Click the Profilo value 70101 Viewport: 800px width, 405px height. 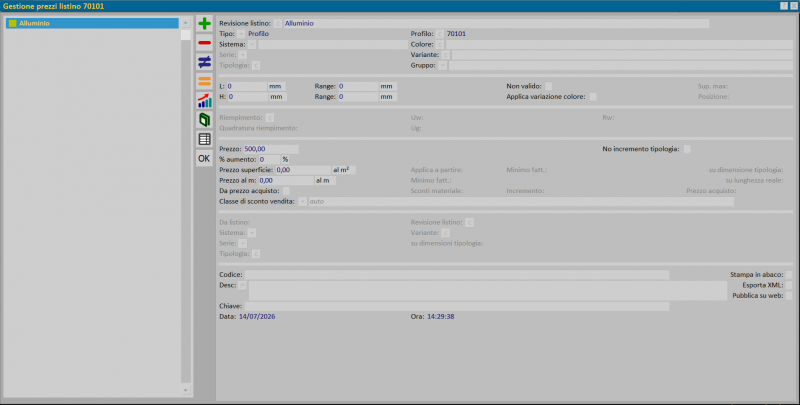(x=456, y=34)
